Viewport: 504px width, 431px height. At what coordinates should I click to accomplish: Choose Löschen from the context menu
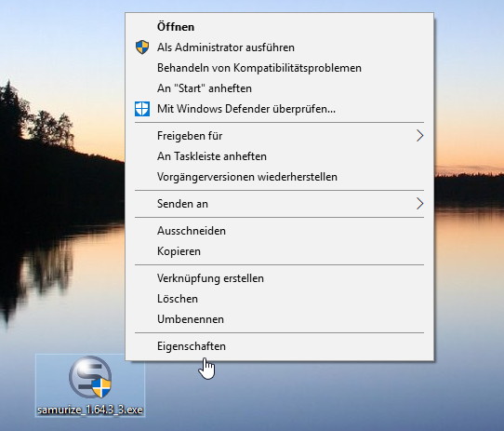click(x=279, y=299)
